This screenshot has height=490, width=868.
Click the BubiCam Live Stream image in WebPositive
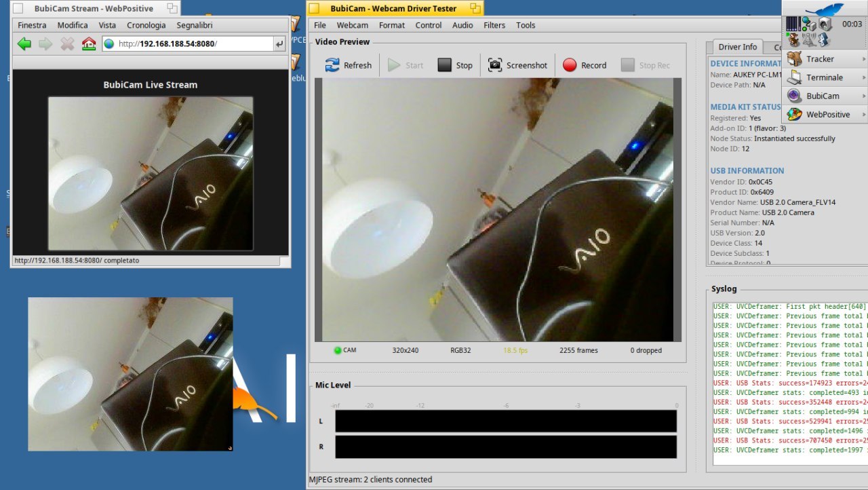tap(151, 174)
